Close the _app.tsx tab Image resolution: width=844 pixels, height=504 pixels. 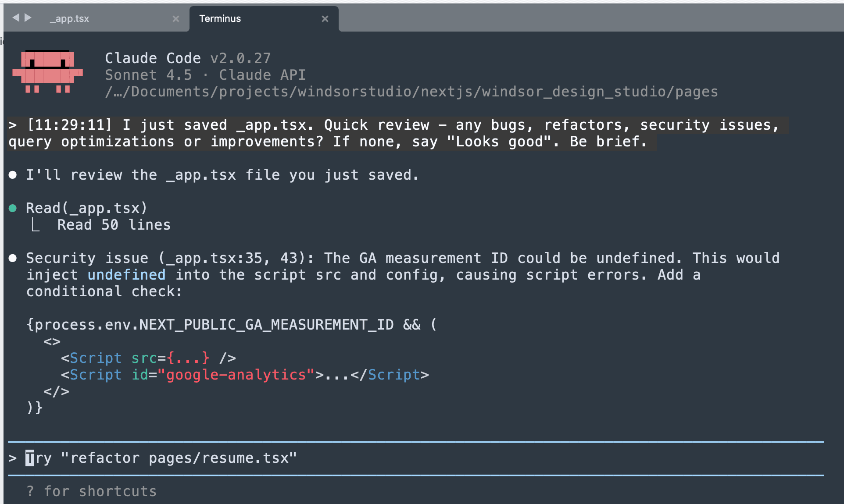point(176,19)
